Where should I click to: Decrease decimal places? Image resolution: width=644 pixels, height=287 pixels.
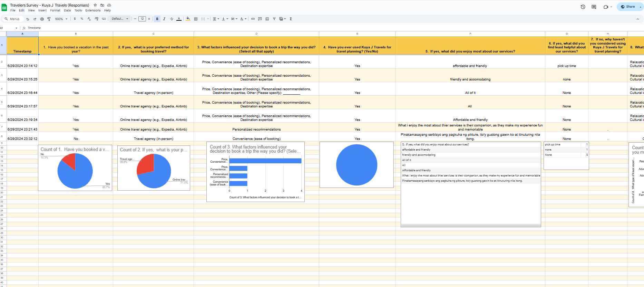pos(89,19)
